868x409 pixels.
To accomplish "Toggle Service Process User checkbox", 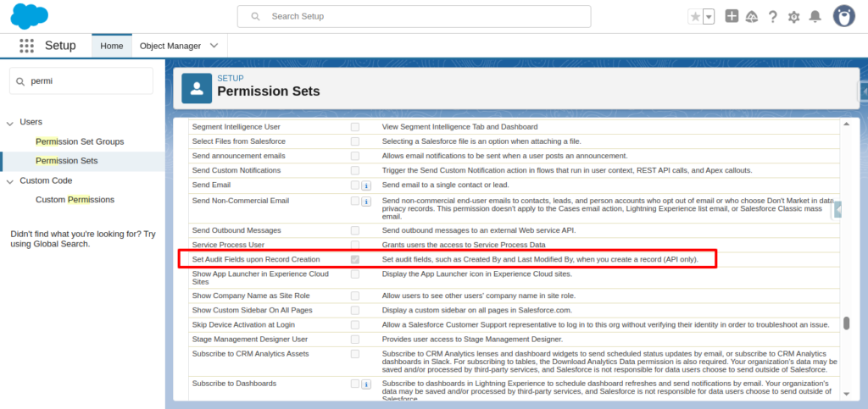I will click(x=355, y=244).
